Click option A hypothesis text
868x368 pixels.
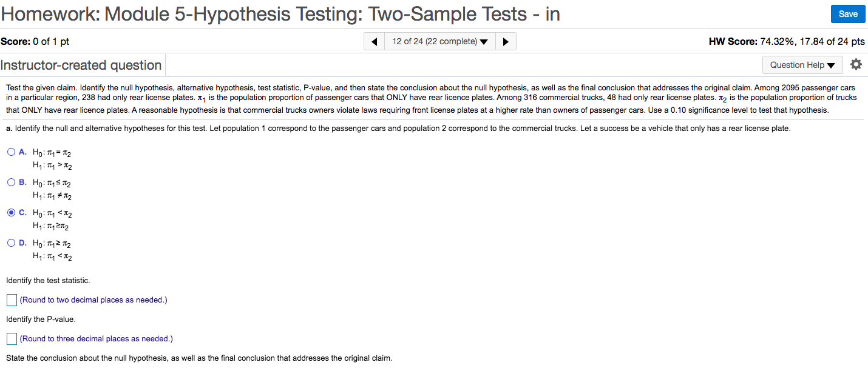[52, 159]
